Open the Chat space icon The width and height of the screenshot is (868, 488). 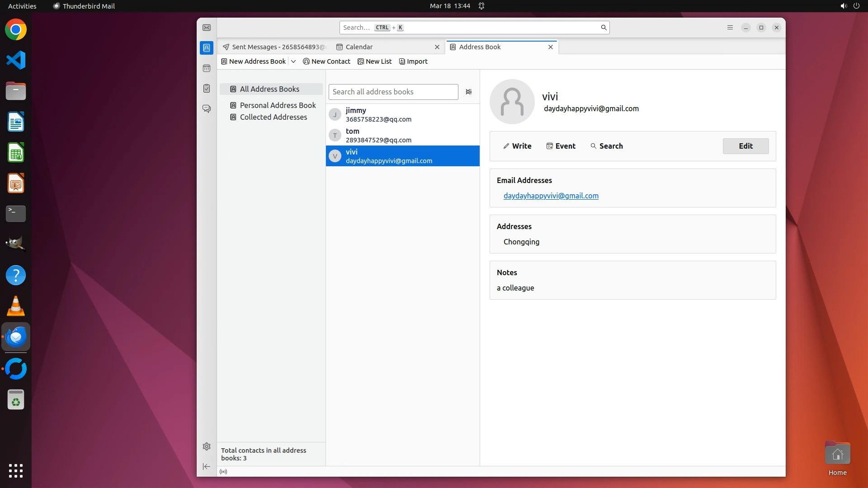pyautogui.click(x=207, y=109)
